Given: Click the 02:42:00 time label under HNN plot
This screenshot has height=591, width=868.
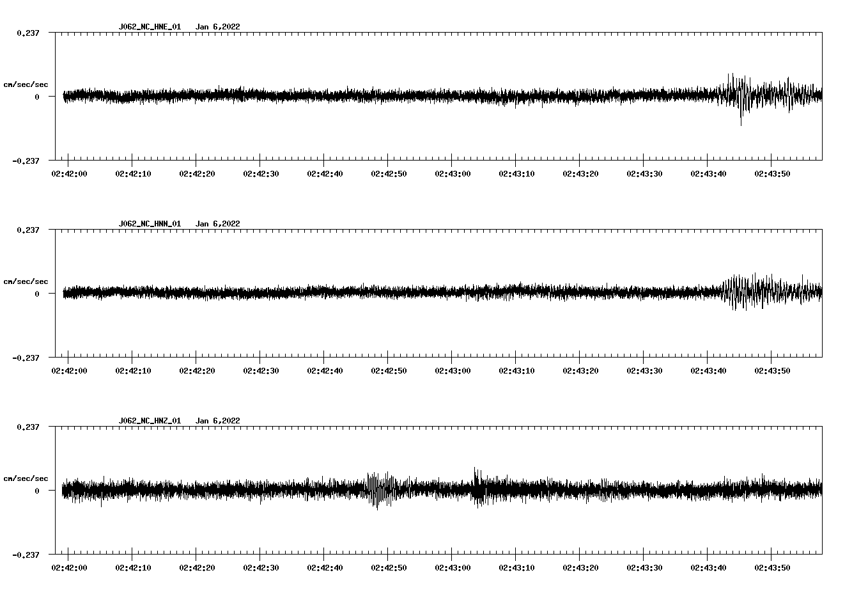Looking at the screenshot, I should 69,370.
